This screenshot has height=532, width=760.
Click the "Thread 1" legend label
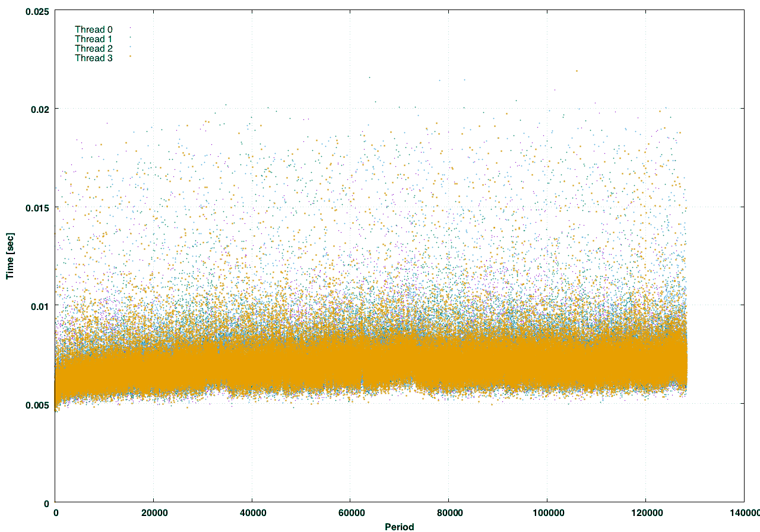[93, 39]
